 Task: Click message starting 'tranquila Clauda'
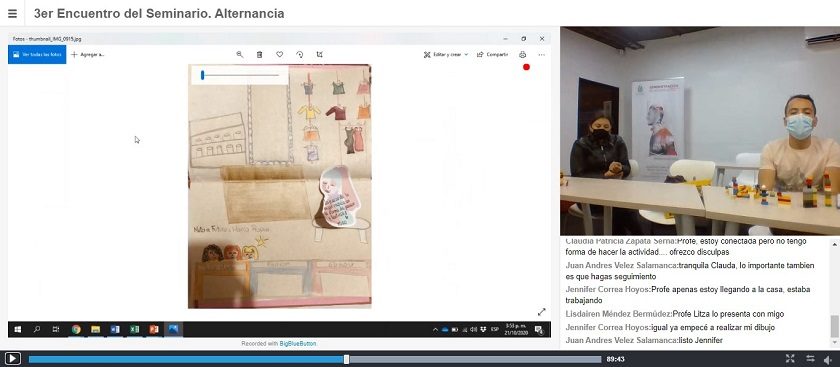coord(689,271)
